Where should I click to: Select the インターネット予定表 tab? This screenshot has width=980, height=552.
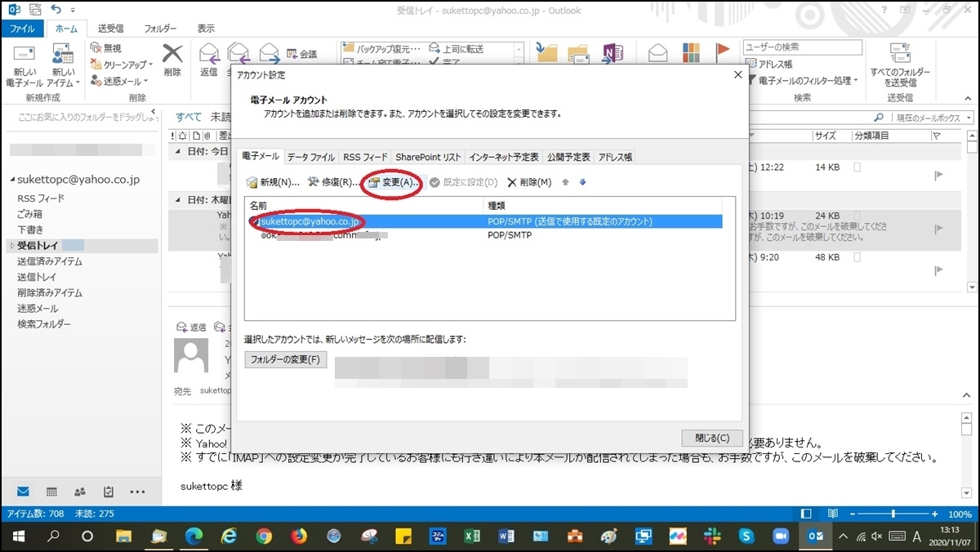pyautogui.click(x=504, y=157)
